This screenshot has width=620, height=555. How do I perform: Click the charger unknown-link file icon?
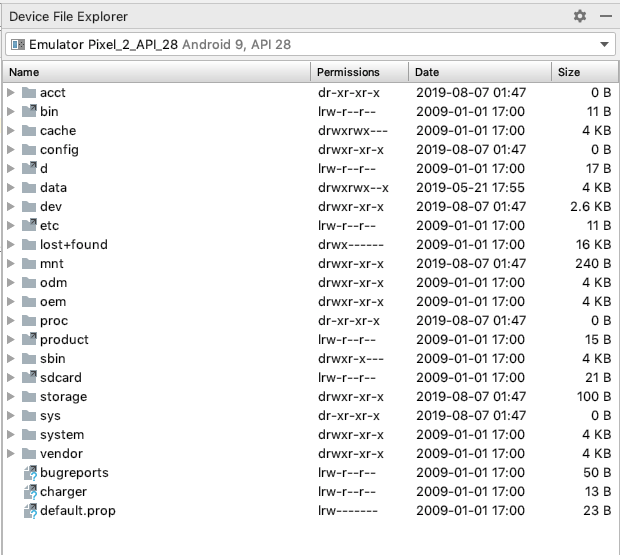pyautogui.click(x=30, y=491)
